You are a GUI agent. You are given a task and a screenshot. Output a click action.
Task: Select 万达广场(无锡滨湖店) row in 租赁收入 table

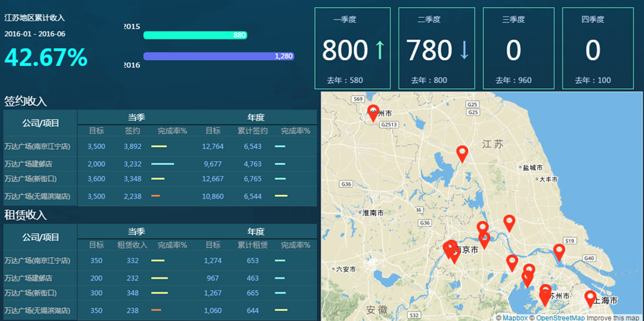click(160, 310)
